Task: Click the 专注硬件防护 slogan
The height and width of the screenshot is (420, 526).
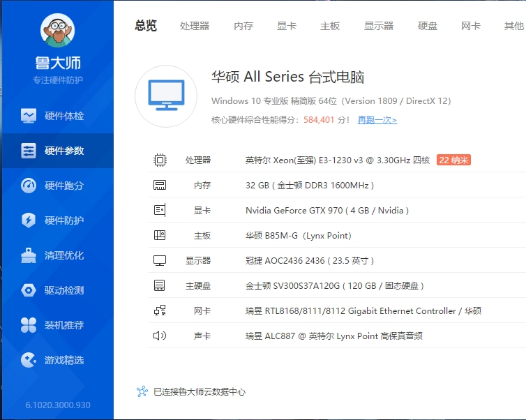Action: click(58, 80)
